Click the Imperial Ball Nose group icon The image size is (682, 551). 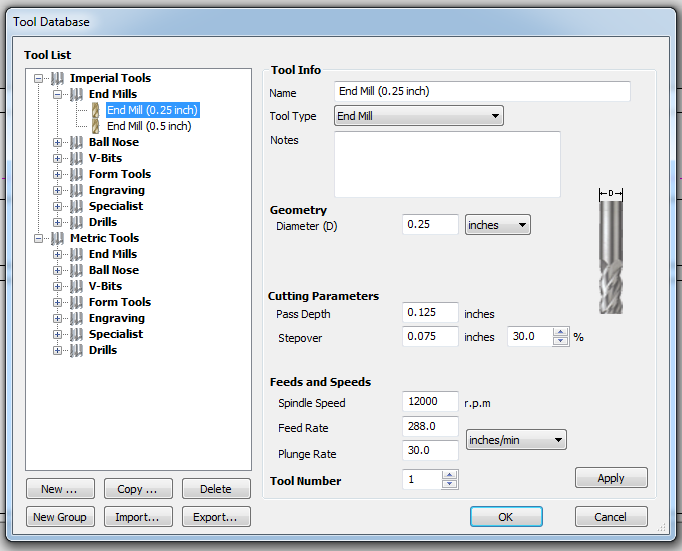[x=77, y=142]
